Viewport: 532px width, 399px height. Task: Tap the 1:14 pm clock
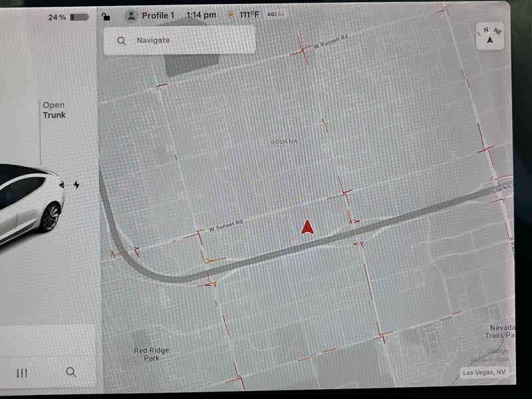point(201,15)
